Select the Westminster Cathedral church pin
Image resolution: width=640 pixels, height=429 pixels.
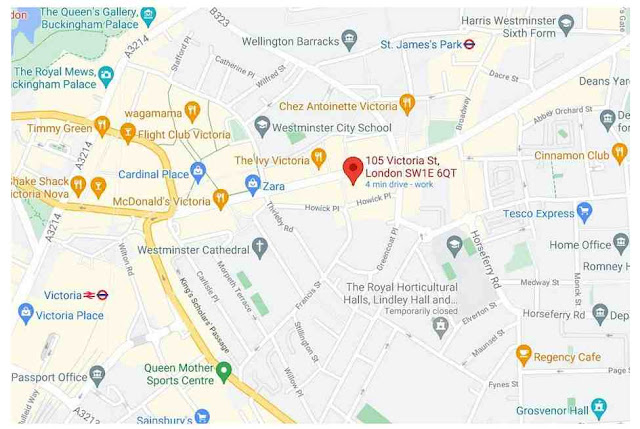pos(260,248)
